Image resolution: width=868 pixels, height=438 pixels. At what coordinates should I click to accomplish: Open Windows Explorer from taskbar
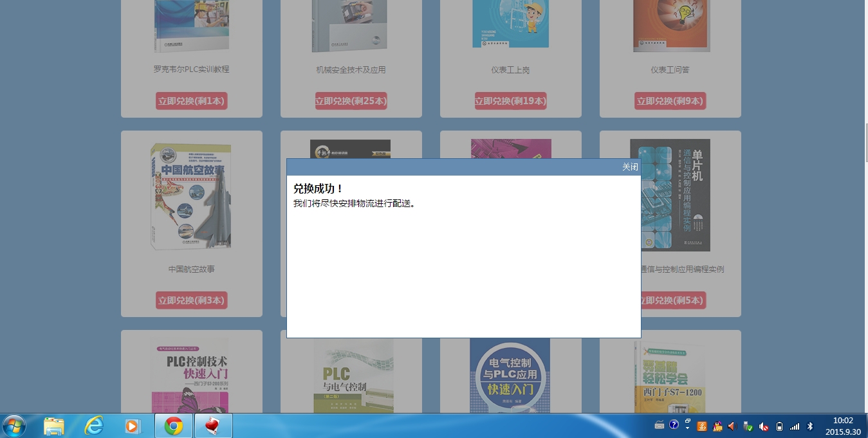coord(54,426)
